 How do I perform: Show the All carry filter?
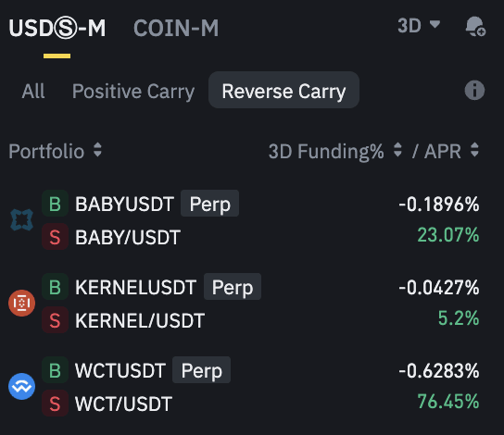33,92
